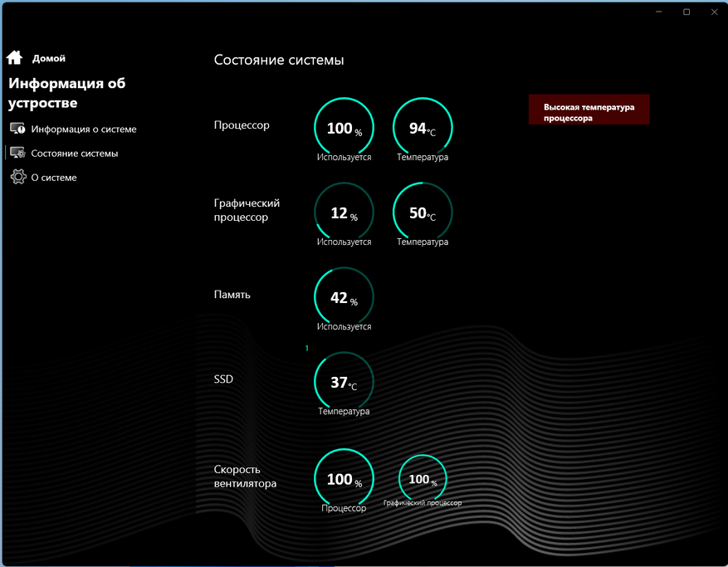Image resolution: width=728 pixels, height=567 pixels.
Task: Click small Графический процессор fan label
Action: 423,502
